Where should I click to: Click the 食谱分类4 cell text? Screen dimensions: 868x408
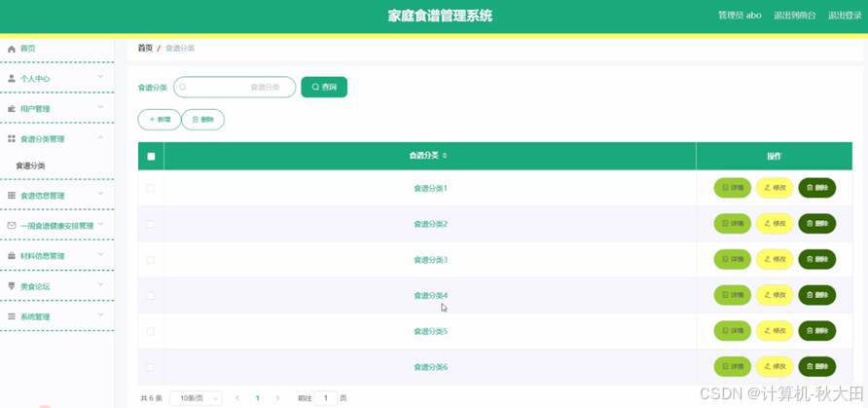point(431,296)
